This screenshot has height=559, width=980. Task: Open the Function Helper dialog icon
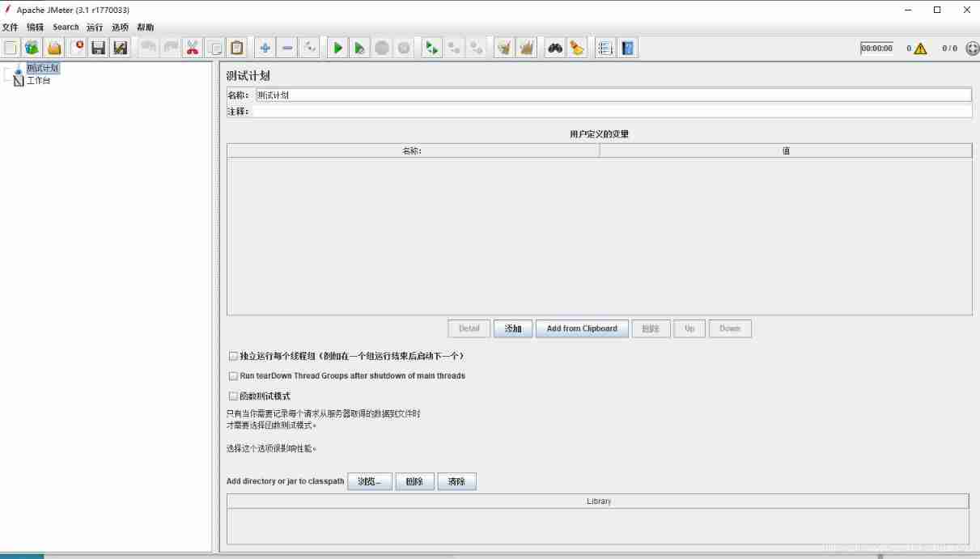(605, 48)
